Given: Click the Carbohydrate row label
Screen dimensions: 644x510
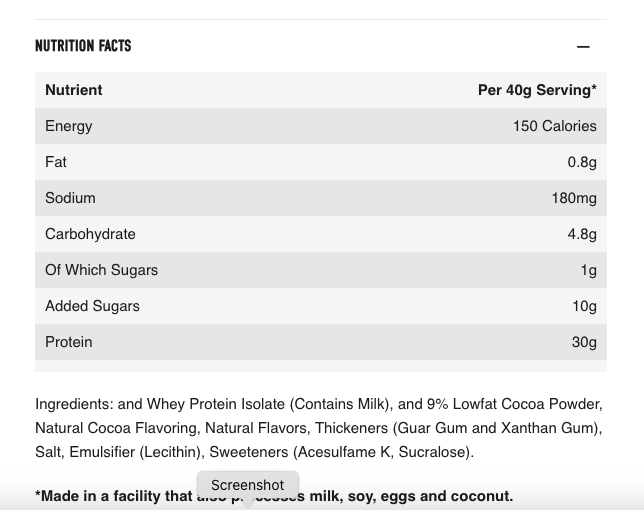Looking at the screenshot, I should pyautogui.click(x=90, y=234).
